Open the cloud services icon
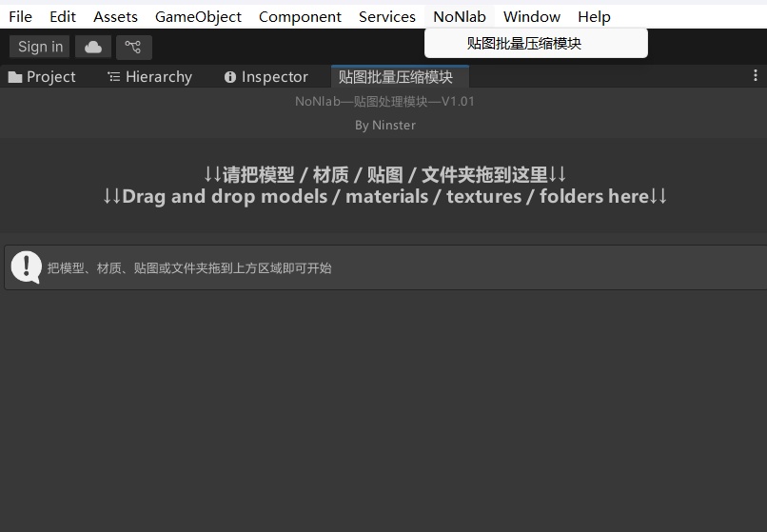767x532 pixels. pyautogui.click(x=93, y=47)
